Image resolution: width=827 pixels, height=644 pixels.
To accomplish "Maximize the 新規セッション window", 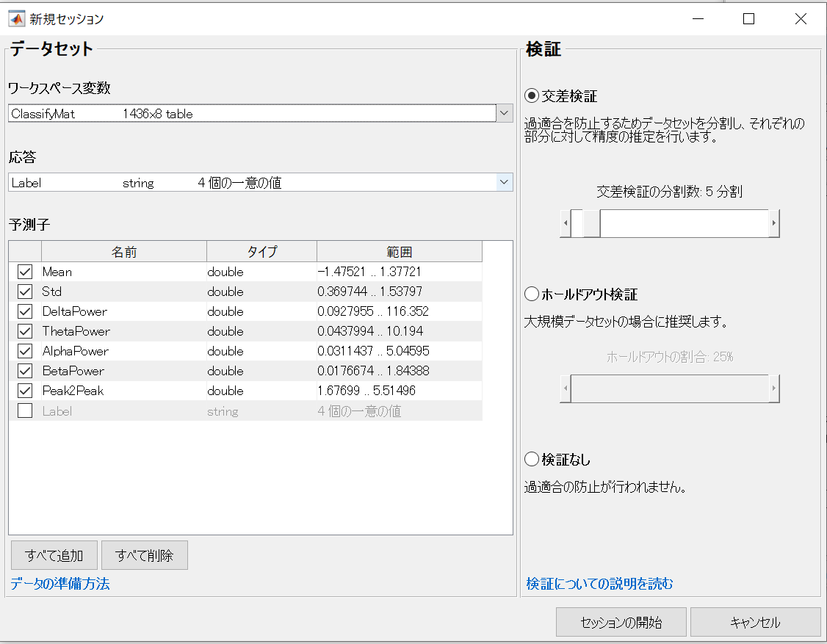I will click(x=748, y=18).
